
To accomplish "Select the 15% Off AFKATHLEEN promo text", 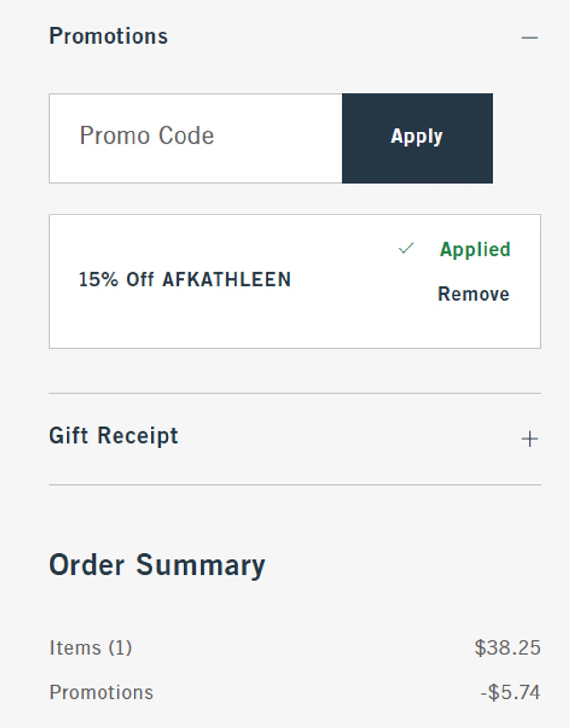I will tap(184, 280).
